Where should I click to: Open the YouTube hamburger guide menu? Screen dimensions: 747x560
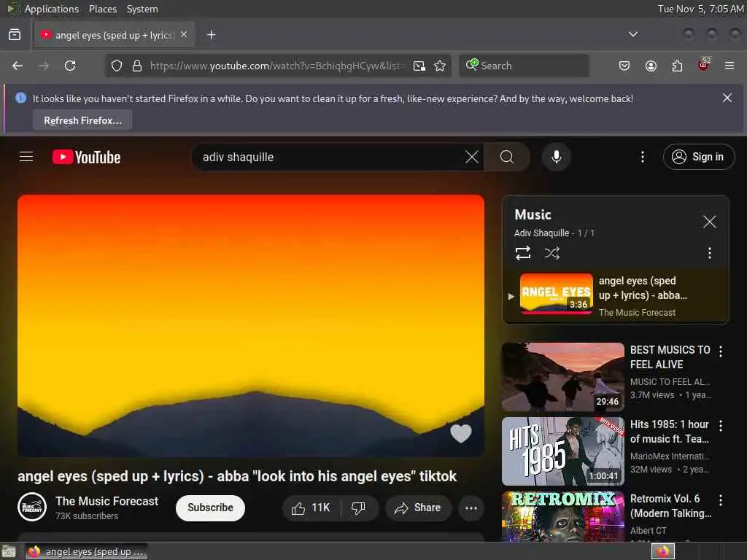pyautogui.click(x=26, y=157)
